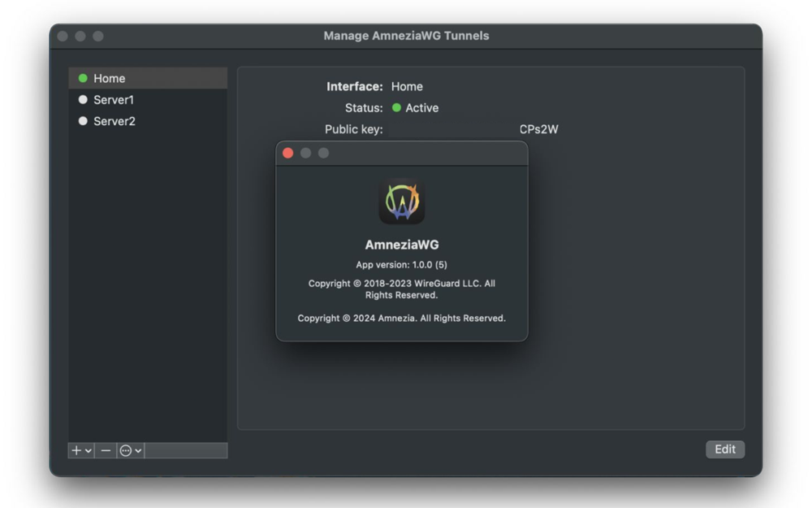Click the white status dot beside Server1
This screenshot has height=508, width=812.
83,99
